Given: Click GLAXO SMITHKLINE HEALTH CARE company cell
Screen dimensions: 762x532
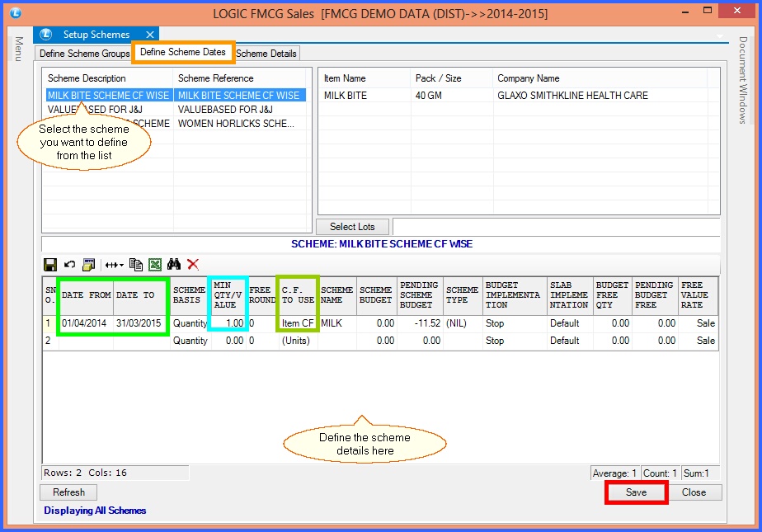Looking at the screenshot, I should tap(572, 95).
